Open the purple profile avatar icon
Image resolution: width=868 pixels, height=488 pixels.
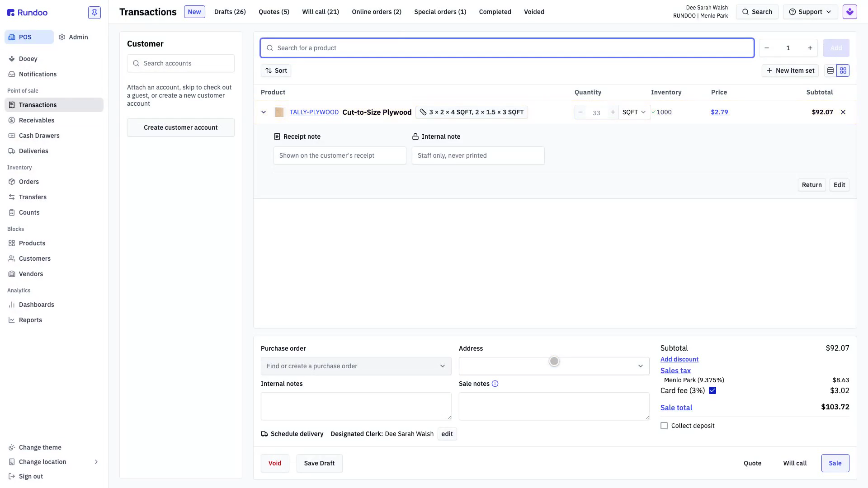(850, 12)
